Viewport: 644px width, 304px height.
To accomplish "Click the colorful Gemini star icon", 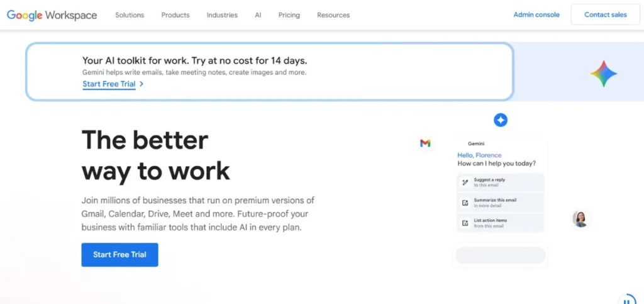I will click(x=604, y=74).
